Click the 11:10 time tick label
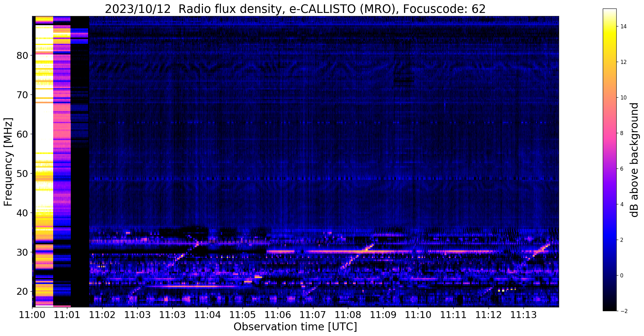 [418, 315]
